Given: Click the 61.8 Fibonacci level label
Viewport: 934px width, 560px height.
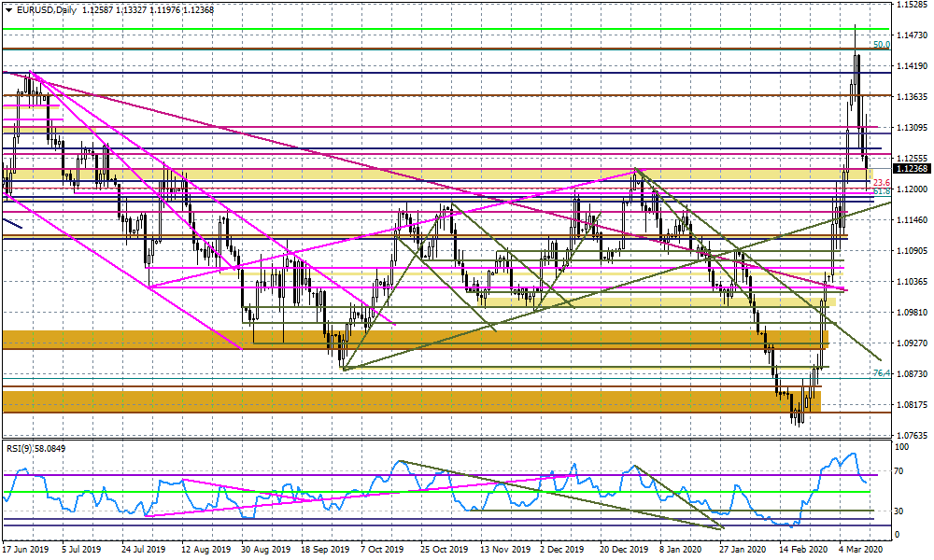Looking at the screenshot, I should tap(881, 191).
